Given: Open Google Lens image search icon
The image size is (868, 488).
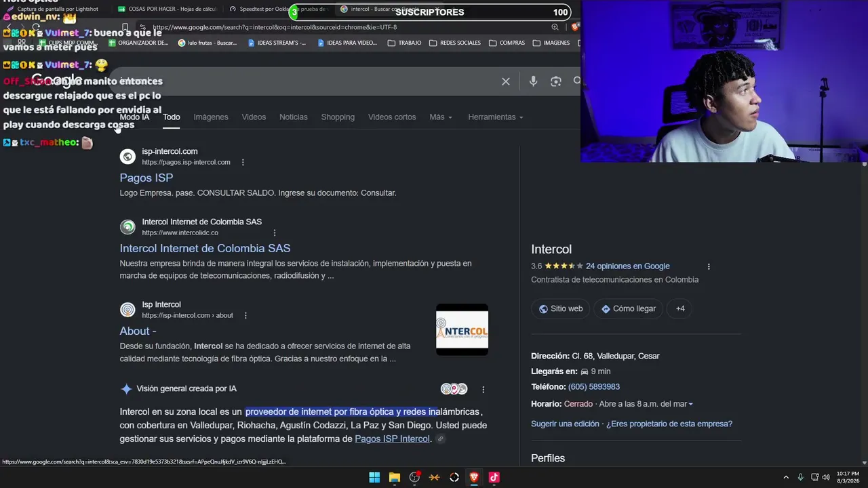Looking at the screenshot, I should click(x=556, y=81).
